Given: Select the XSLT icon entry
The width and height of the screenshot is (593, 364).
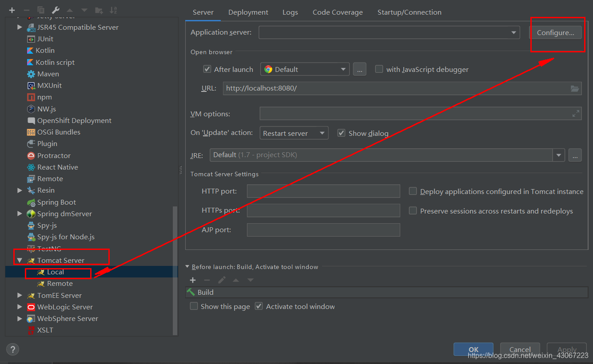Looking at the screenshot, I should pyautogui.click(x=31, y=330).
